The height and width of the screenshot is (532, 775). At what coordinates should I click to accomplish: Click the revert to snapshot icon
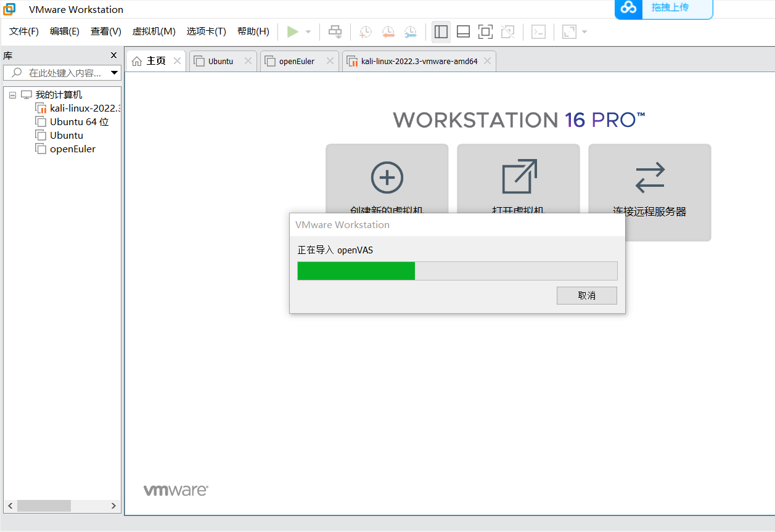click(x=388, y=32)
